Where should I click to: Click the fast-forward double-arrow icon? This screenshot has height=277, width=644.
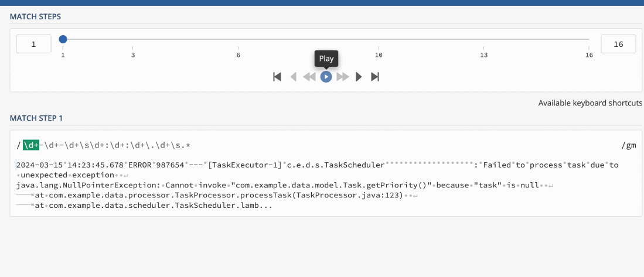click(343, 77)
